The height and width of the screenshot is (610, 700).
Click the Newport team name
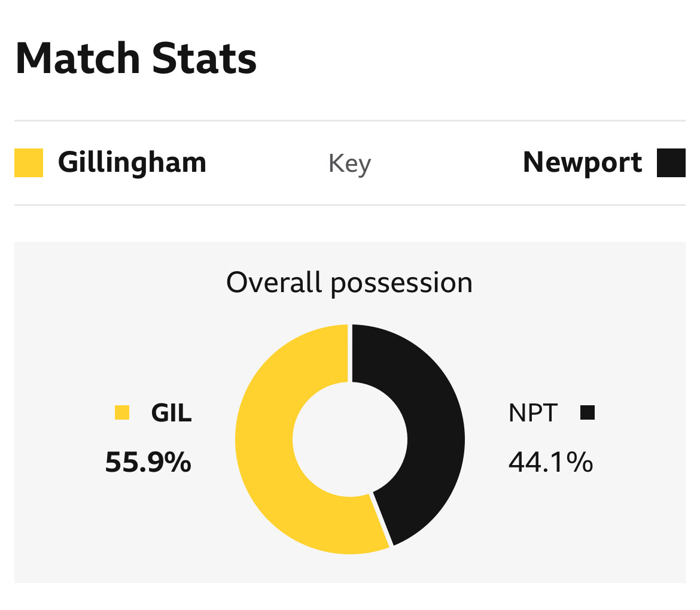click(582, 163)
